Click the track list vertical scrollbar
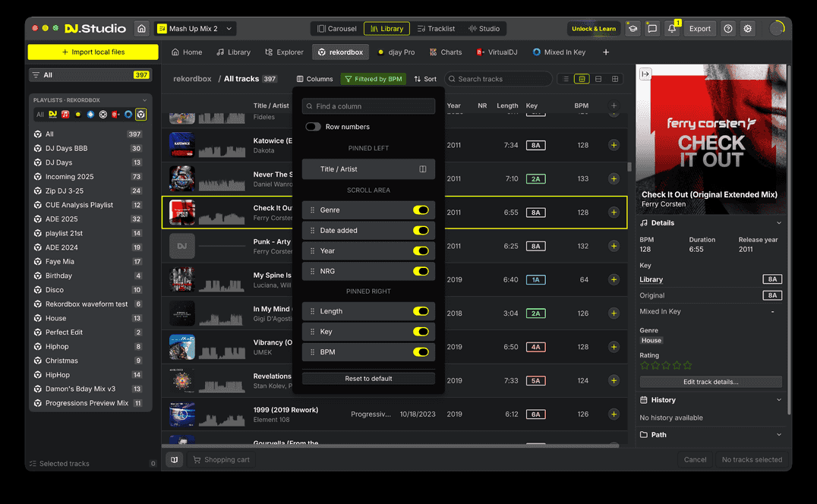Image resolution: width=817 pixels, height=504 pixels. coord(629,167)
